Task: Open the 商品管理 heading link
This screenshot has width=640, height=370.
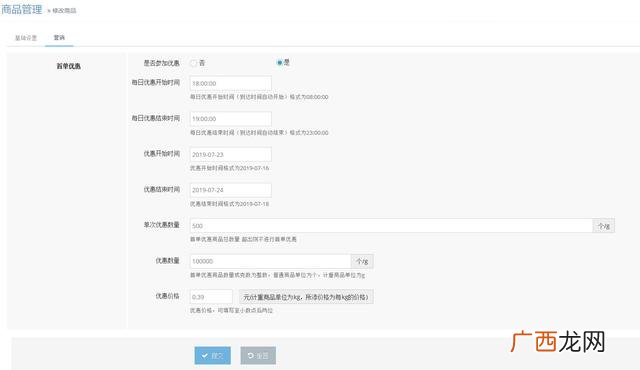Action: pyautogui.click(x=21, y=9)
